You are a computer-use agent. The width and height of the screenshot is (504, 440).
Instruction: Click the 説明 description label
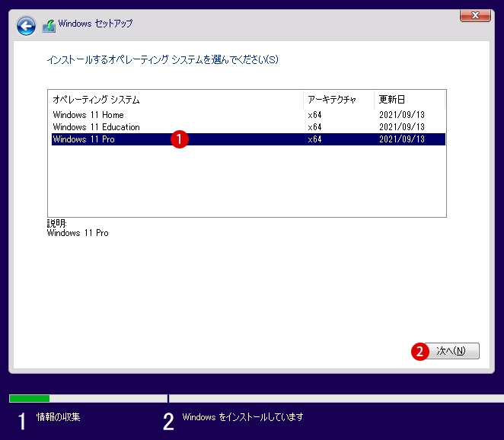click(56, 223)
